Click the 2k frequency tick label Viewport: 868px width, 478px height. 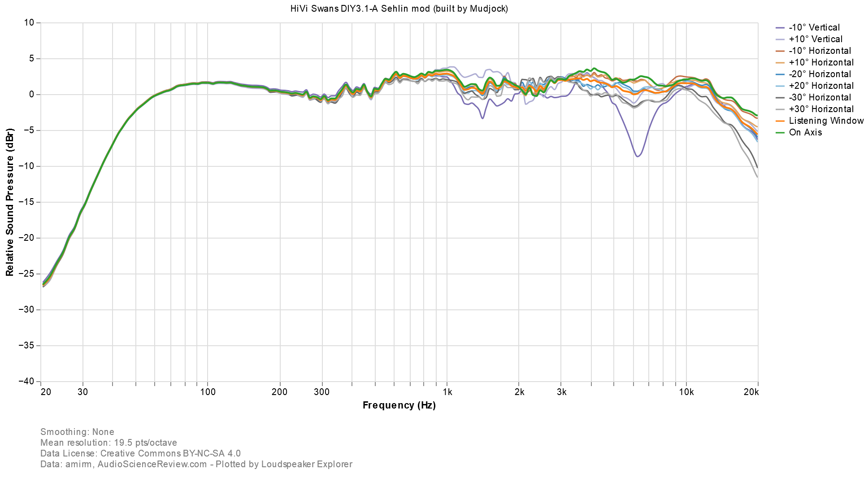point(519,392)
